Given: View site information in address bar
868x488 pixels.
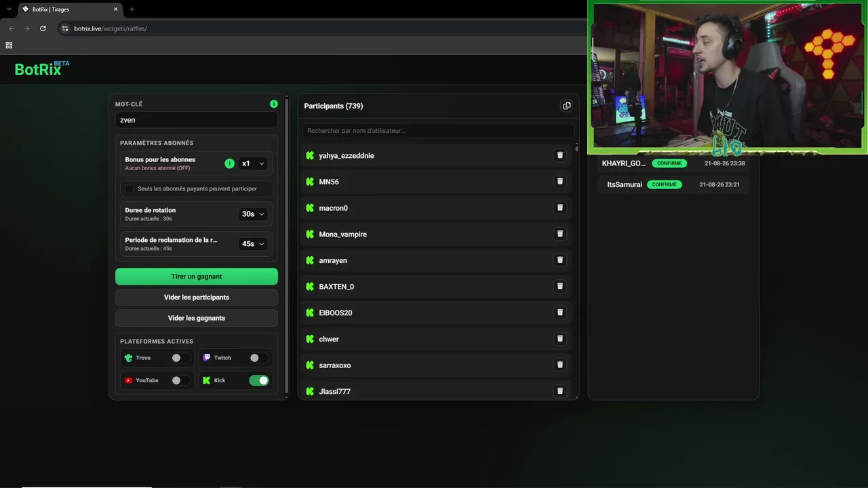Looking at the screenshot, I should (x=65, y=28).
